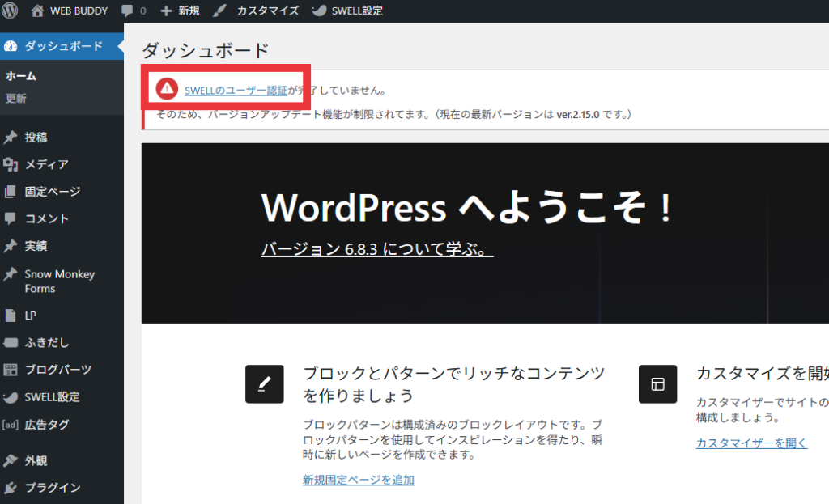This screenshot has width=829, height=504.
Task: Open the WEB BUDDY site home icon
Action: [38, 11]
